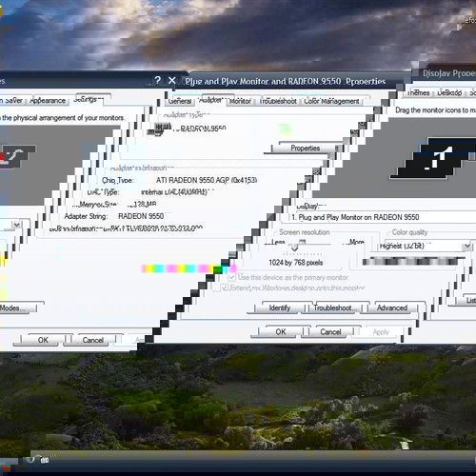Click the question mark Help icon in the title bar
Viewport: 476px width, 476px height.
click(158, 81)
